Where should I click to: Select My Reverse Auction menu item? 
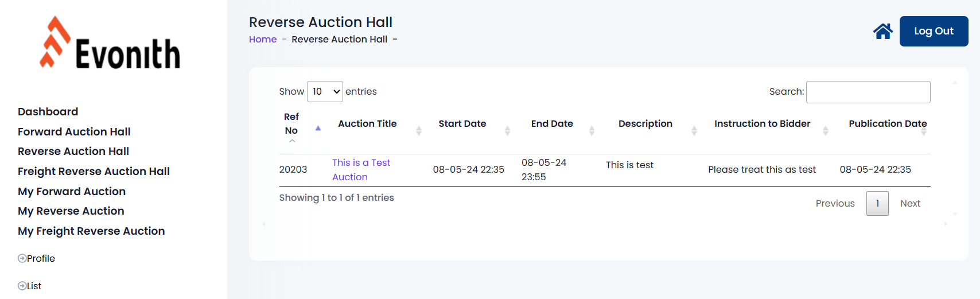[x=71, y=211]
